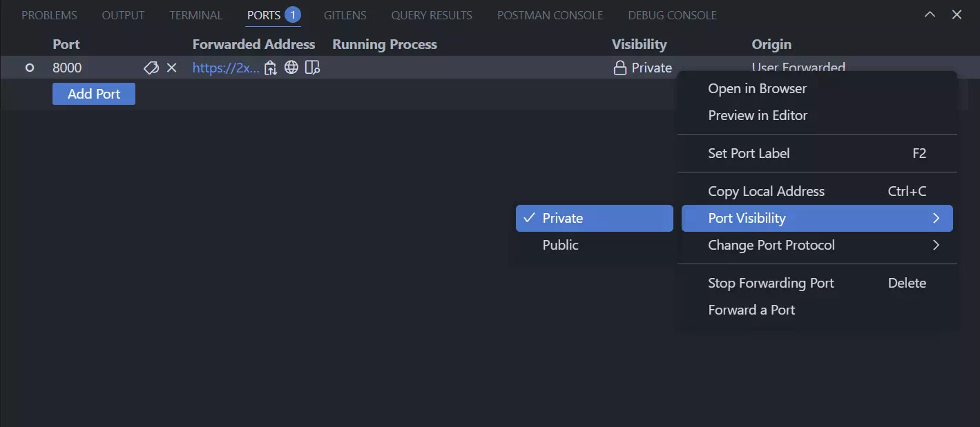Set port visibility to Public
The image size is (980, 427).
pos(560,245)
